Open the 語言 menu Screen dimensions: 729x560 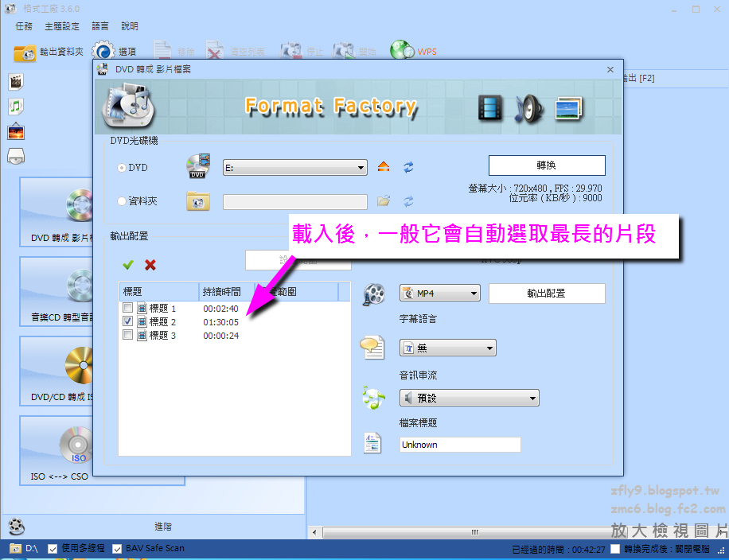[x=100, y=26]
